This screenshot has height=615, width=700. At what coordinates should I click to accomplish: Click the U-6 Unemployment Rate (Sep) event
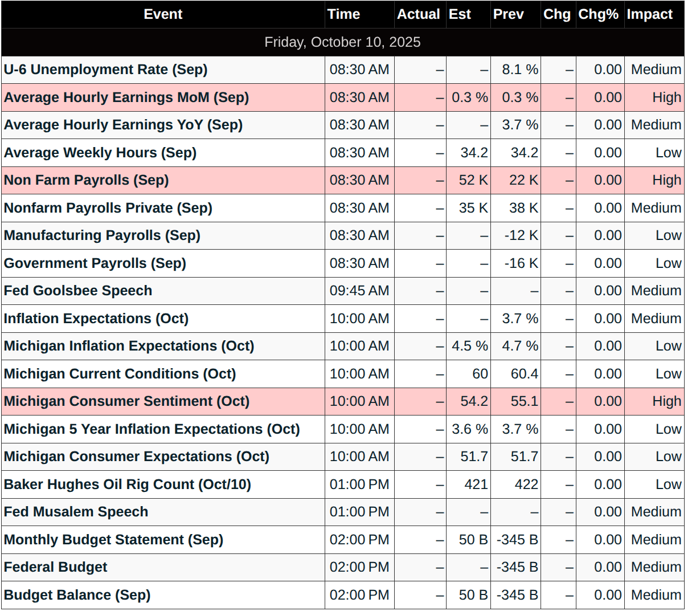coord(106,70)
